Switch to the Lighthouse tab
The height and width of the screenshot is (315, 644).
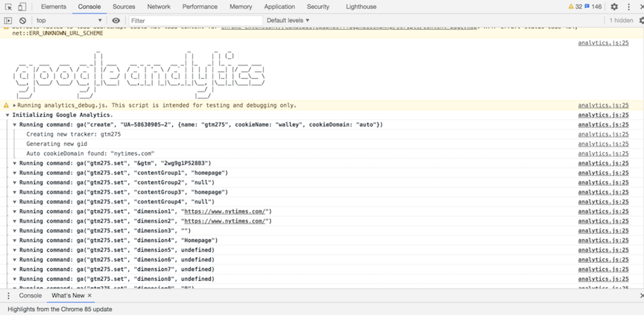click(361, 7)
